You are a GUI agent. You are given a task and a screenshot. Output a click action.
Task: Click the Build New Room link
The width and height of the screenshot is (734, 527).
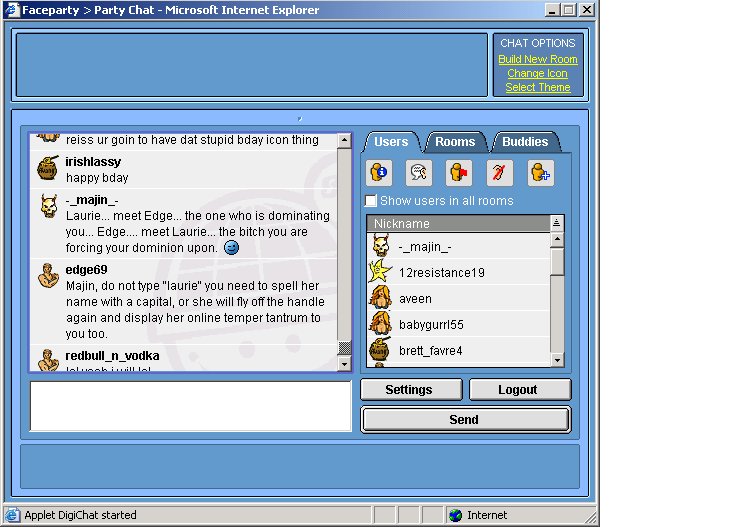[538, 59]
